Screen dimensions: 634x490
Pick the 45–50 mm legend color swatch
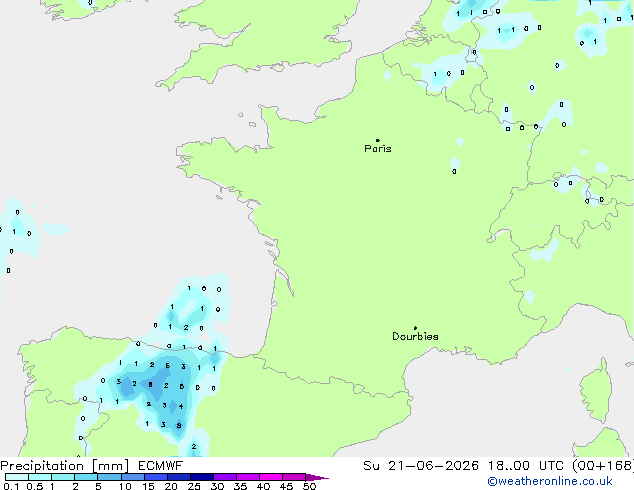tap(294, 477)
